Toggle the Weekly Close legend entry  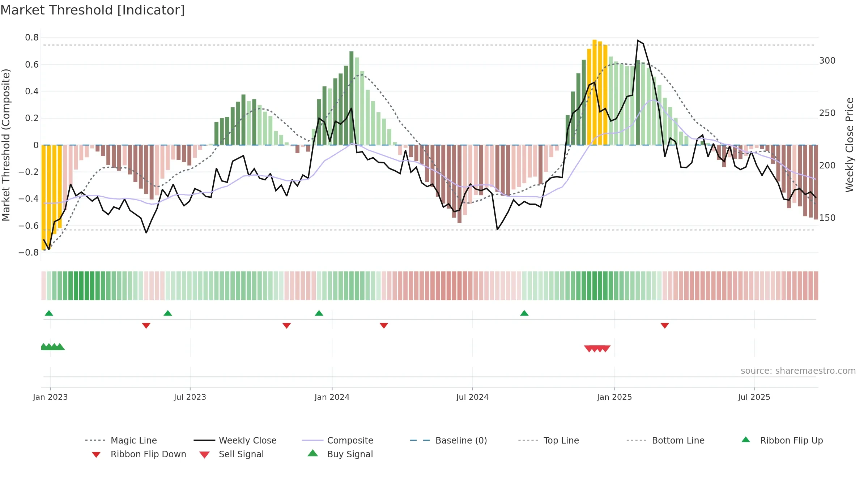coord(235,440)
